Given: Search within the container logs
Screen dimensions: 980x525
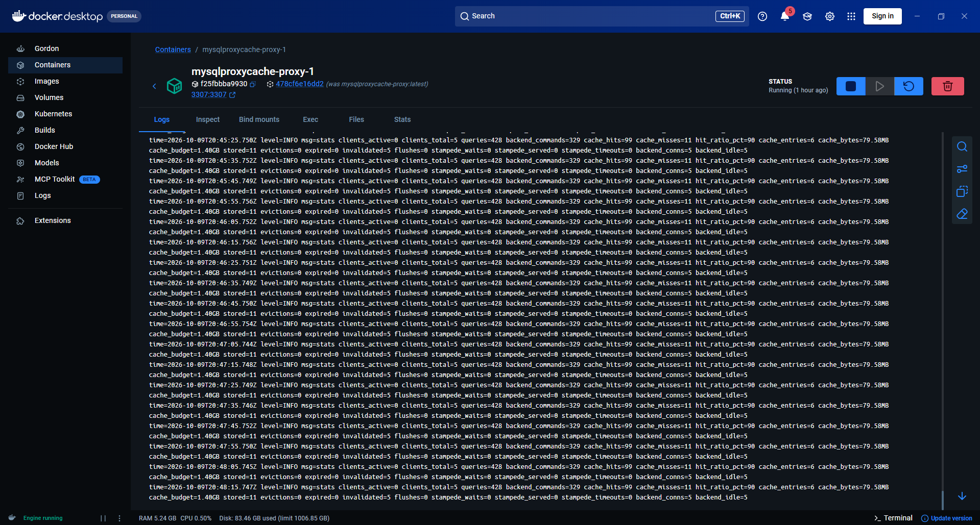Looking at the screenshot, I should 962,147.
